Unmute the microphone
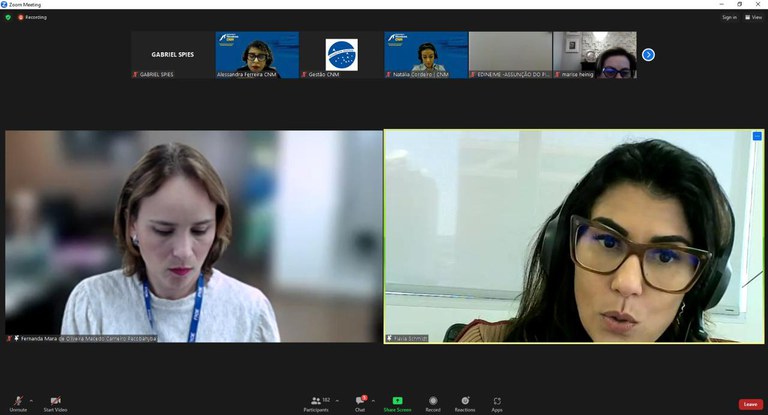The height and width of the screenshot is (415, 768). 18,402
